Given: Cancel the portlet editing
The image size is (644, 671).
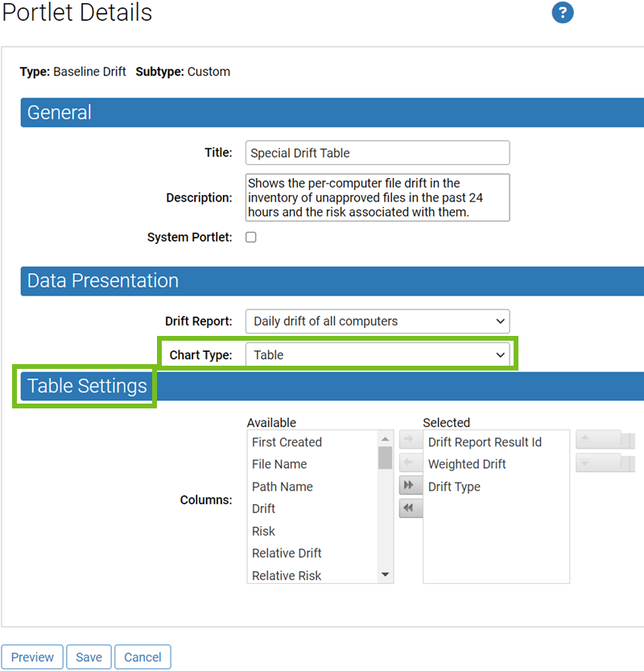Looking at the screenshot, I should tap(142, 657).
